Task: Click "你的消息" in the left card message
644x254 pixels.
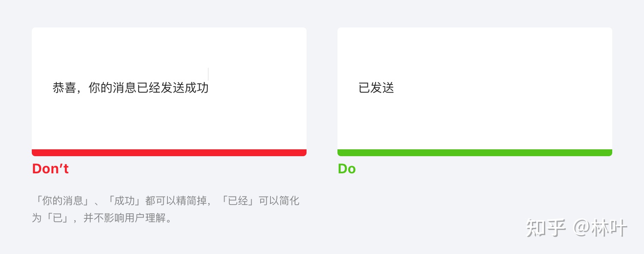Action: click(x=112, y=88)
